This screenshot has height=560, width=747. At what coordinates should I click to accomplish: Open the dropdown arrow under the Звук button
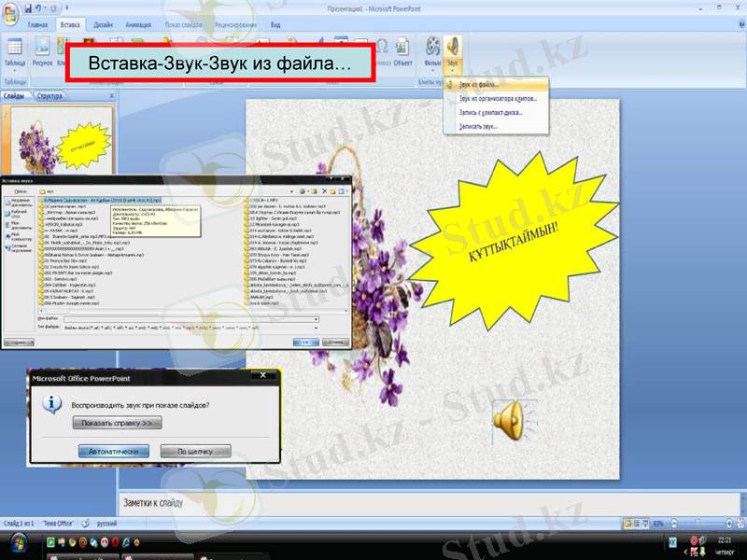(452, 69)
